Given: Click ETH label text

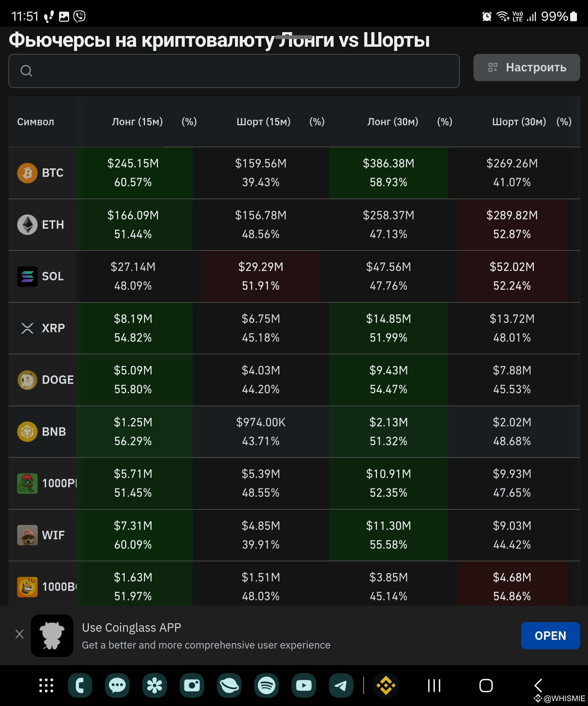Looking at the screenshot, I should tap(53, 225).
